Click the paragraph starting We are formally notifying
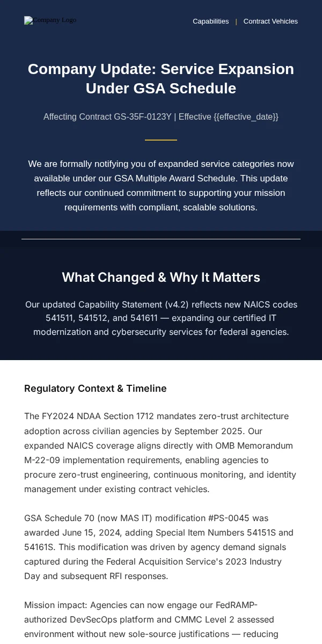Image resolution: width=322 pixels, height=644 pixels. click(161, 186)
